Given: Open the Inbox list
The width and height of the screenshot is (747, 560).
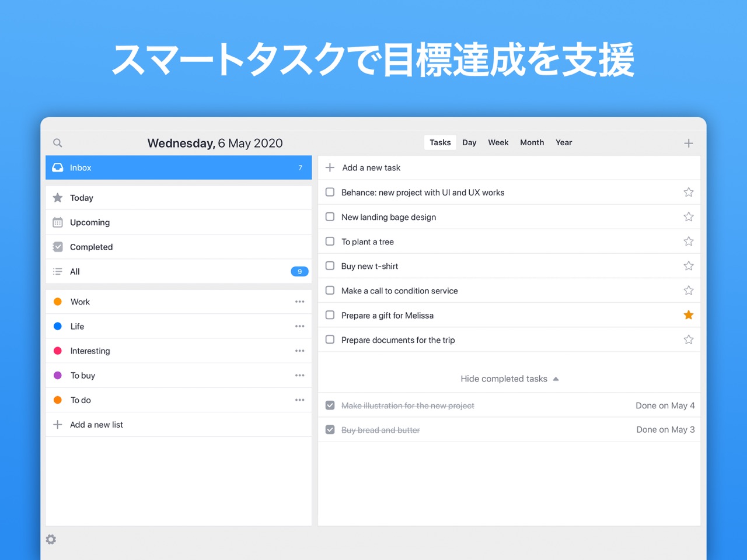Looking at the screenshot, I should coord(179,167).
